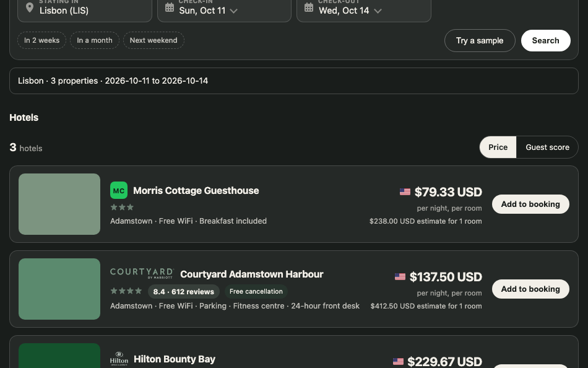Select the 'In 2 weeks' date shortcut
This screenshot has width=588, height=368.
click(x=41, y=40)
